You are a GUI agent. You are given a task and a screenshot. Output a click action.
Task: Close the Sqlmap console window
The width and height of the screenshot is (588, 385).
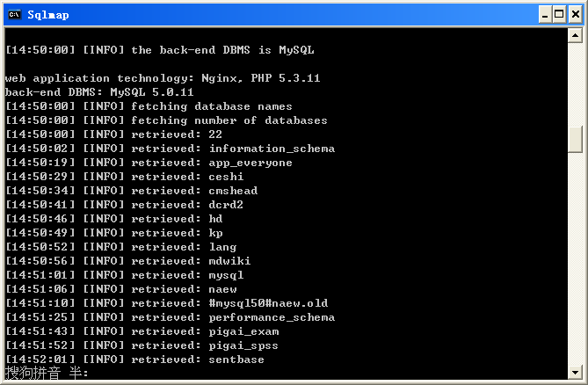tap(576, 15)
